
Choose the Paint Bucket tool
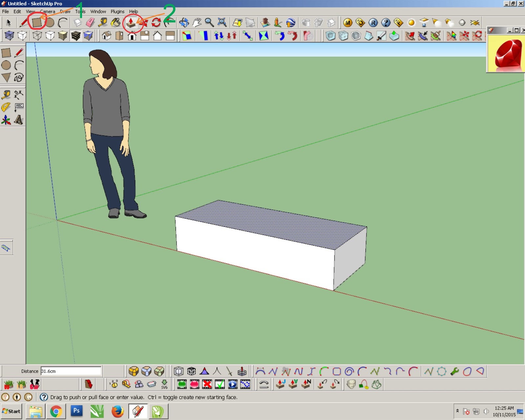pos(115,23)
